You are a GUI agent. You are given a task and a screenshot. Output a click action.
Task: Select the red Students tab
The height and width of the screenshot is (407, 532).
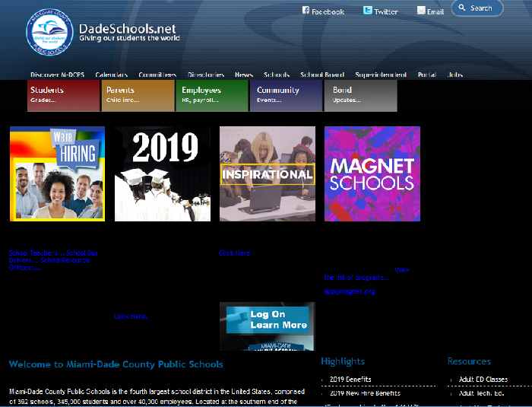click(63, 95)
